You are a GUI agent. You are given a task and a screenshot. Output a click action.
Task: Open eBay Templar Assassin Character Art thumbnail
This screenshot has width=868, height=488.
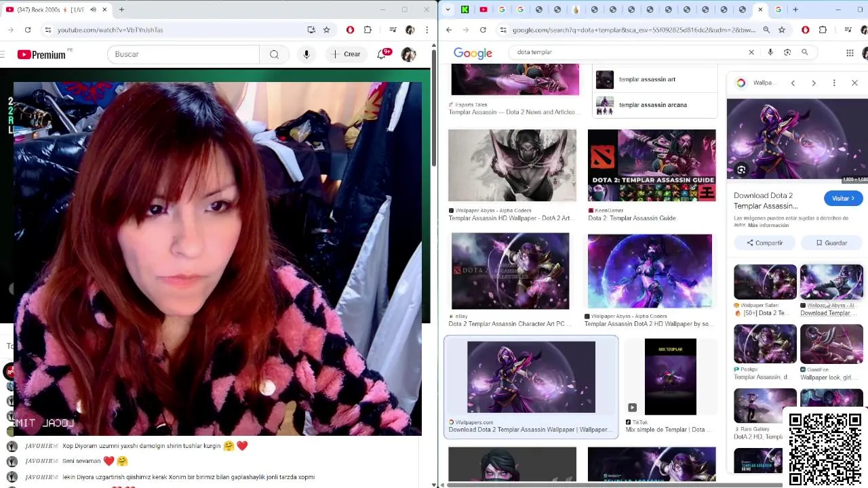[511, 271]
